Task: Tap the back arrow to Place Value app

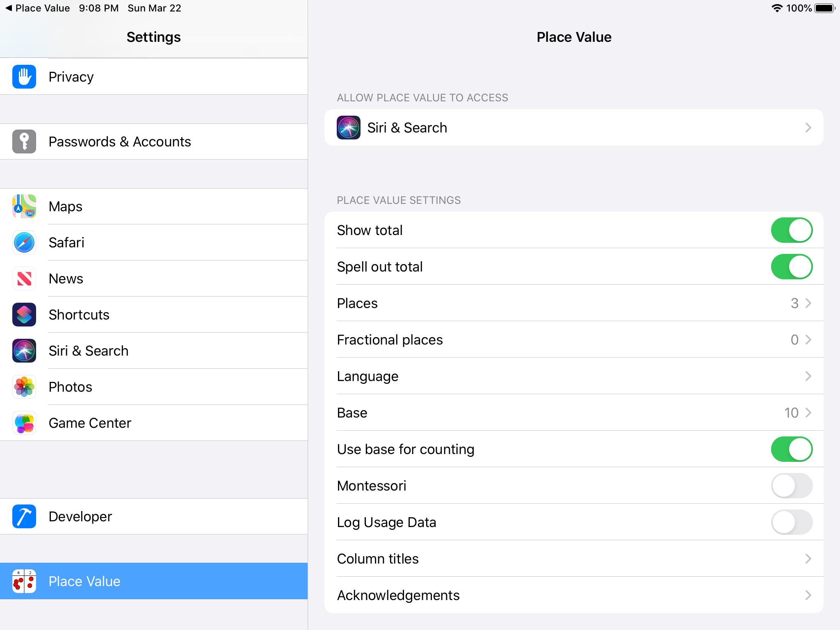Action: [x=9, y=8]
